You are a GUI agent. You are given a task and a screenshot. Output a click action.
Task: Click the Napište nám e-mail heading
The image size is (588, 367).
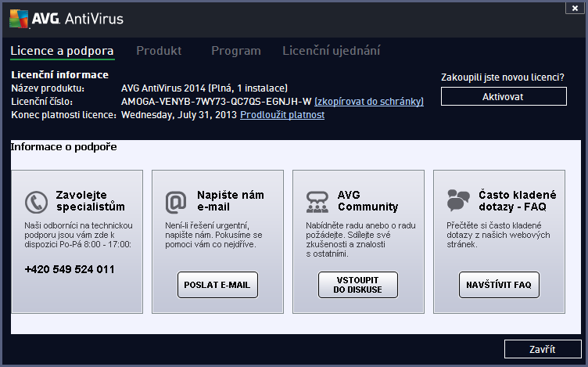[231, 201]
